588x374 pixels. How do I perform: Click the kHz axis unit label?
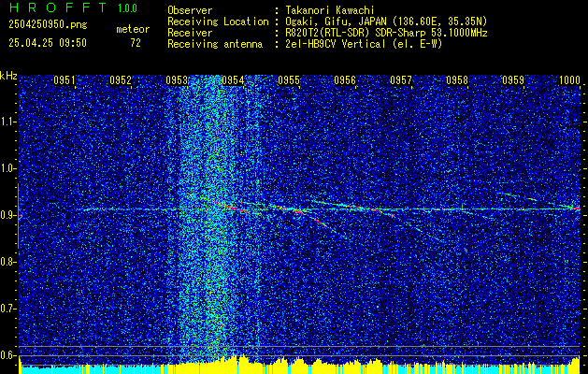point(8,76)
